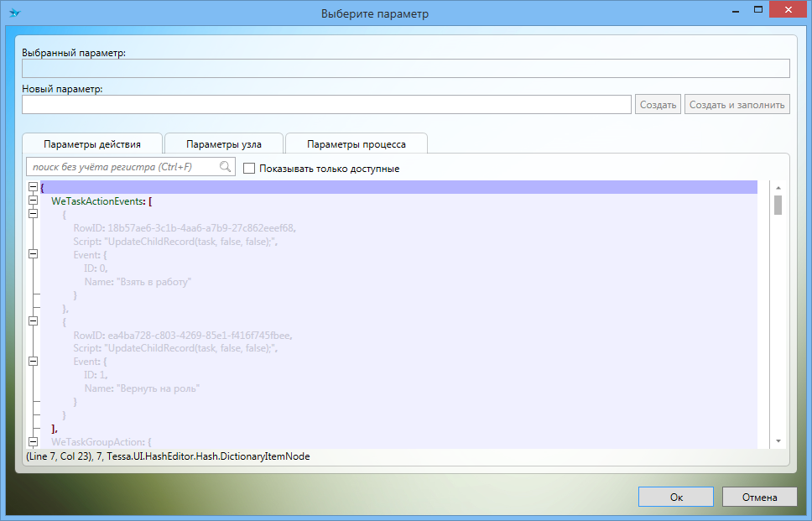Viewport: 812px width, 521px height.
Task: Collapse the "Взять в работу" Event node
Action: click(x=33, y=254)
